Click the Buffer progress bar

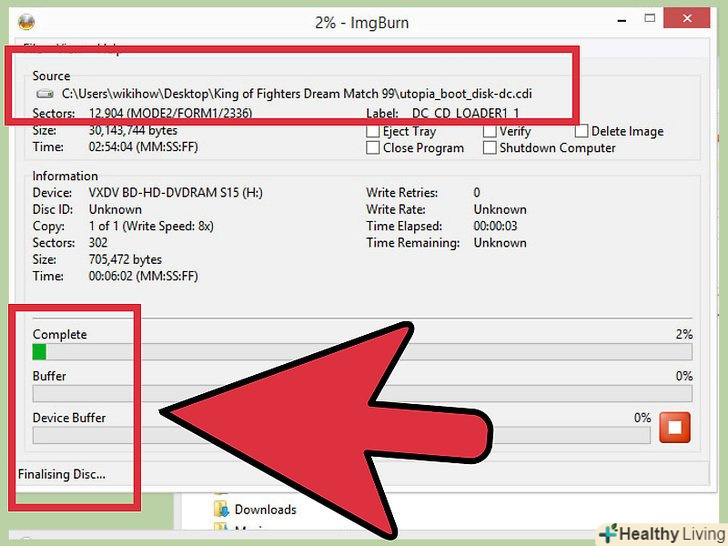tap(362, 393)
